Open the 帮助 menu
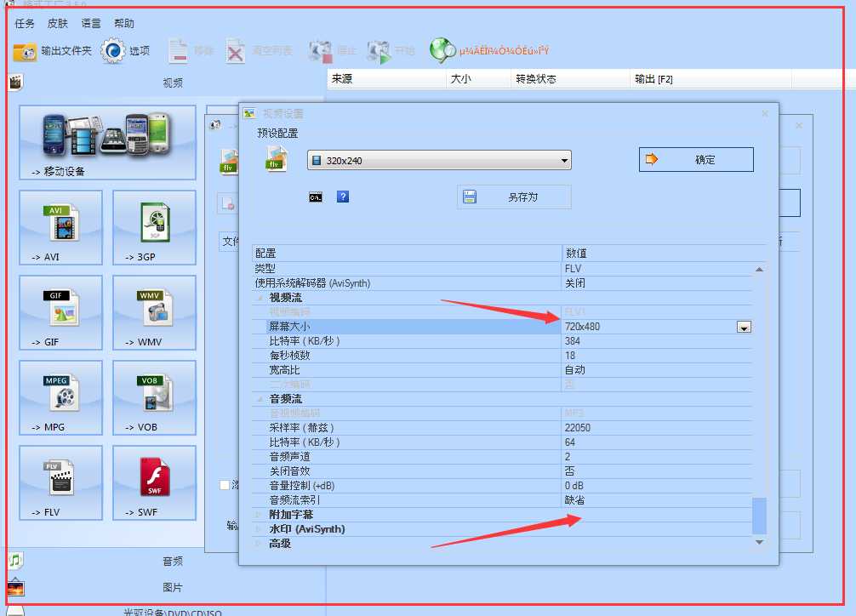The width and height of the screenshot is (856, 616). (124, 24)
